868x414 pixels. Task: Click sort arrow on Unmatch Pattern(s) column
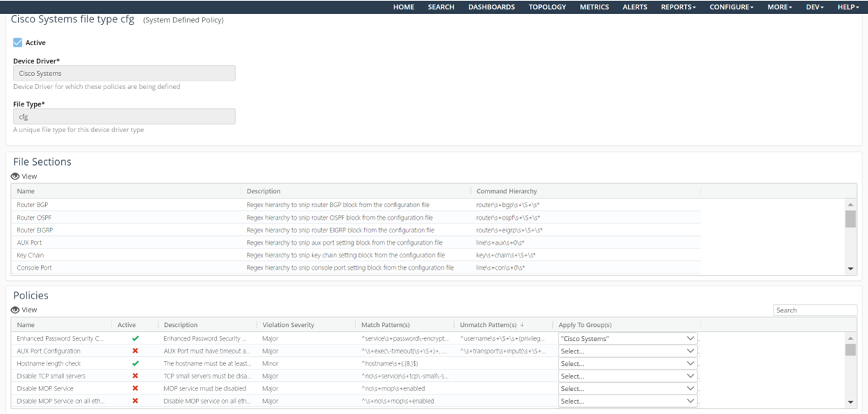(x=522, y=325)
